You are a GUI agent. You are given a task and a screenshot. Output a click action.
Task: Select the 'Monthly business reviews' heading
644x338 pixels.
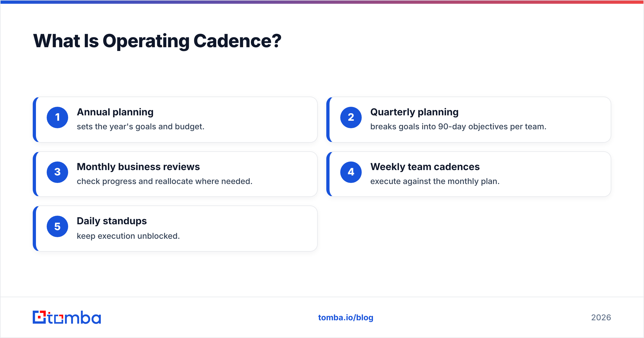[138, 167]
